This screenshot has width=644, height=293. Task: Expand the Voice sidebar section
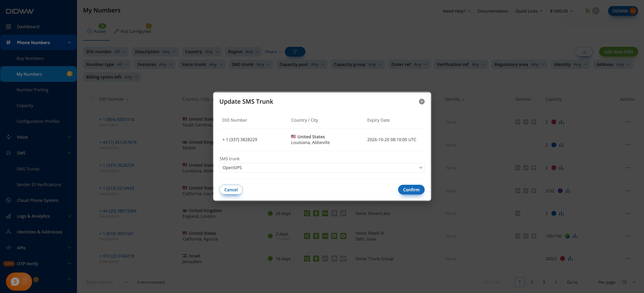click(38, 137)
